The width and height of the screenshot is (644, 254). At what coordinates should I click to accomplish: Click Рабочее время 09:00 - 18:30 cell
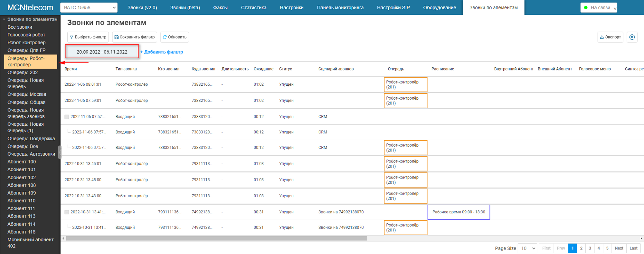[459, 212]
